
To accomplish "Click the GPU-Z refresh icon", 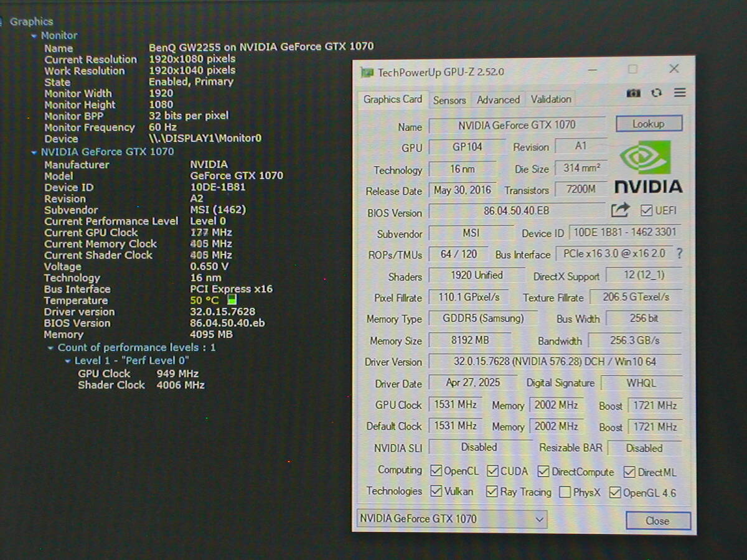I will (656, 93).
